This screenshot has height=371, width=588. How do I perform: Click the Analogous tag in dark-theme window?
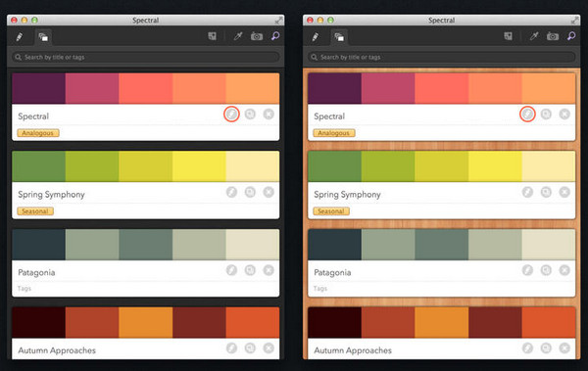click(x=38, y=133)
